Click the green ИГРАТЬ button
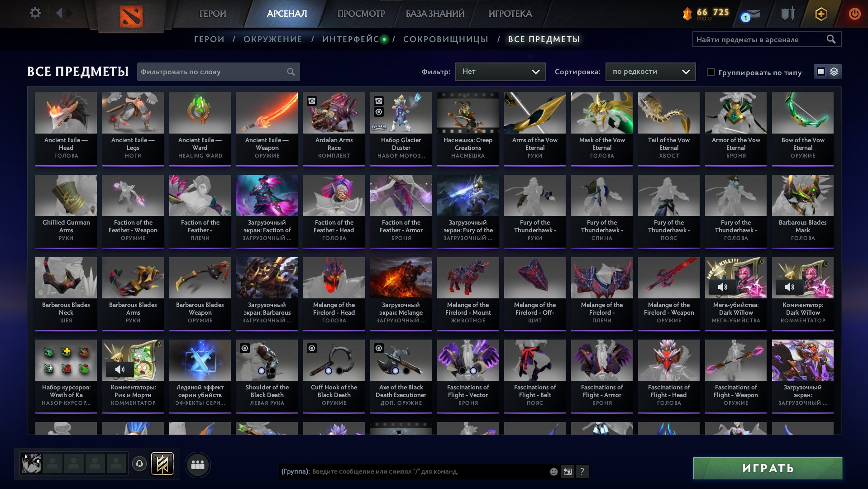868x489 pixels. (768, 468)
